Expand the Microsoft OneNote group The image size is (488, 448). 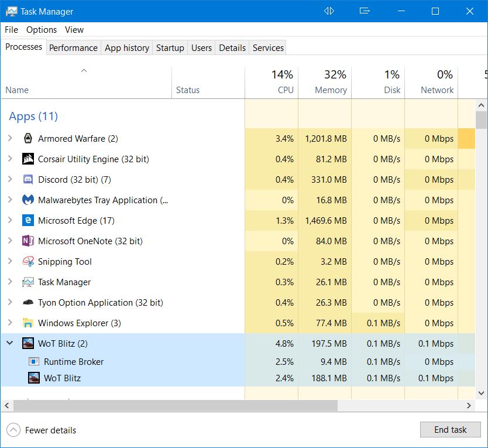(x=10, y=241)
